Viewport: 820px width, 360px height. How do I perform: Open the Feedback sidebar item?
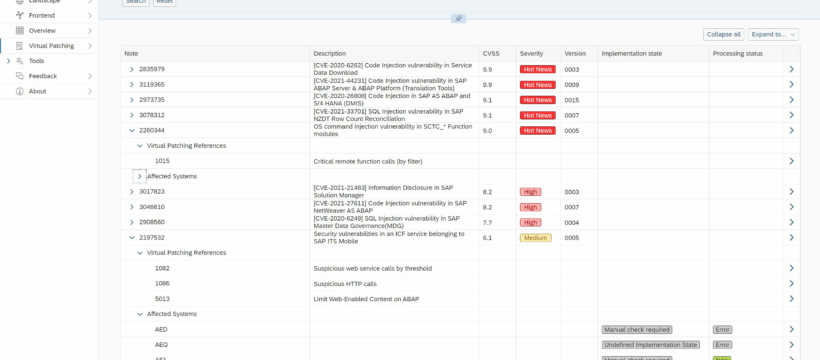pyautogui.click(x=49, y=76)
